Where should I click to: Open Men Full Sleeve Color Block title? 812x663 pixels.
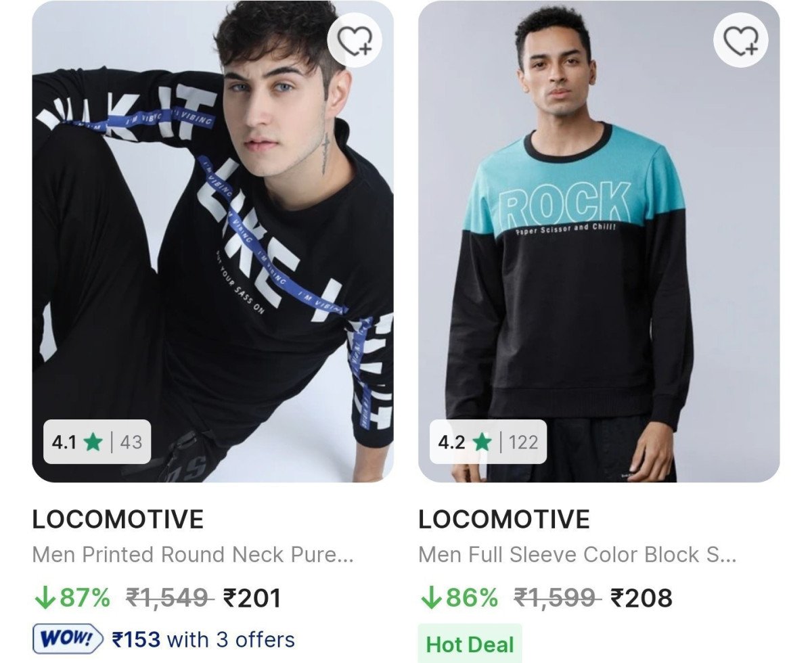577,555
